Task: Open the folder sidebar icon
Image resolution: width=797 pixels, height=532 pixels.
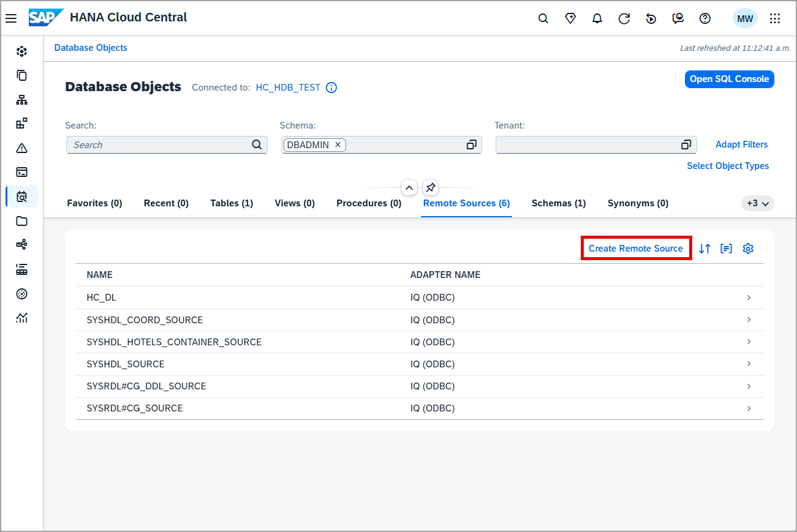Action: click(22, 221)
